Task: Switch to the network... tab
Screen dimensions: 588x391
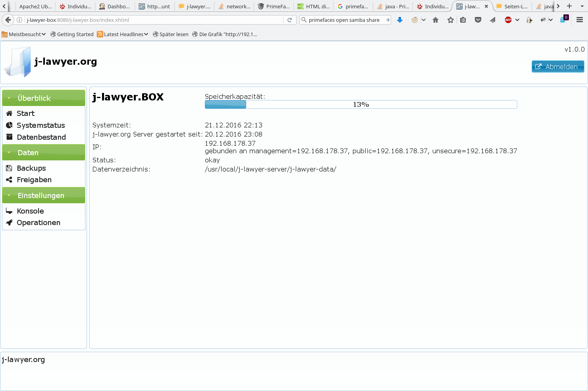Action: pyautogui.click(x=234, y=6)
